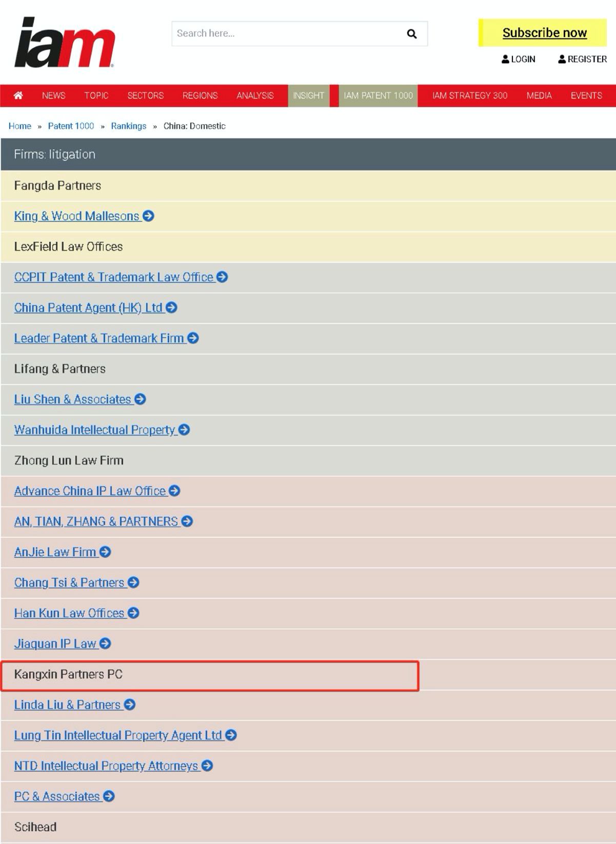Go to the Home icon in navbar

[18, 95]
